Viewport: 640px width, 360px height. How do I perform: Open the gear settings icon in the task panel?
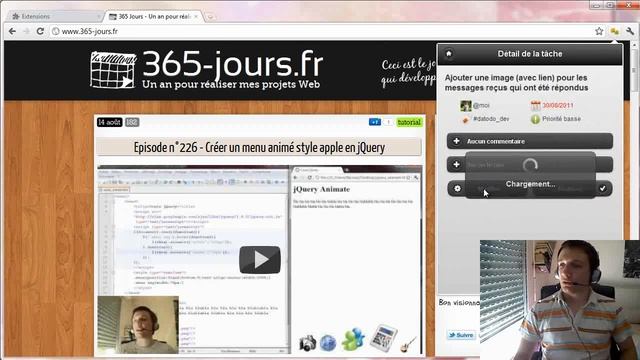pyautogui.click(x=457, y=188)
